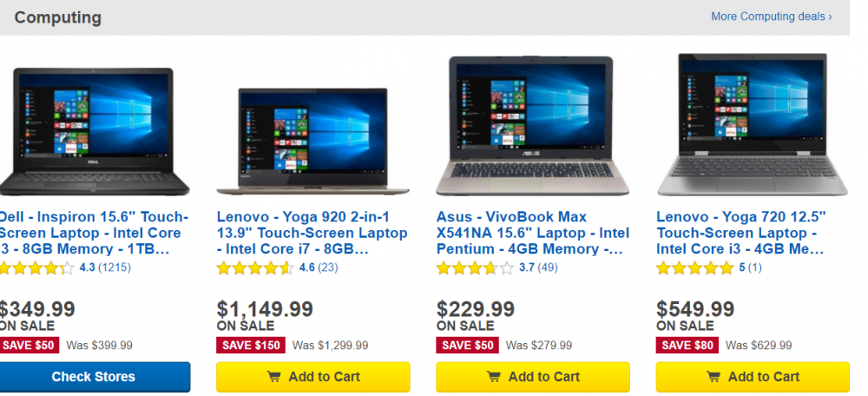Click the Dell Inspiron star rating icons
The image size is (868, 396).
(x=36, y=268)
